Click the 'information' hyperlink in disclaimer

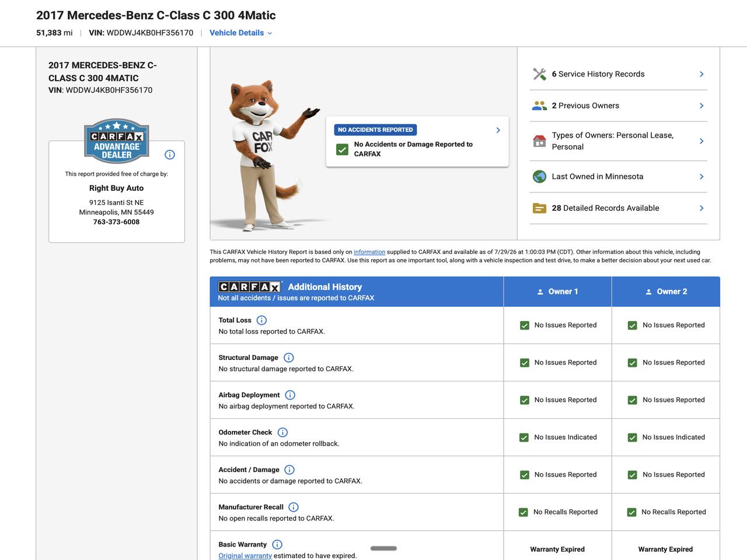369,252
